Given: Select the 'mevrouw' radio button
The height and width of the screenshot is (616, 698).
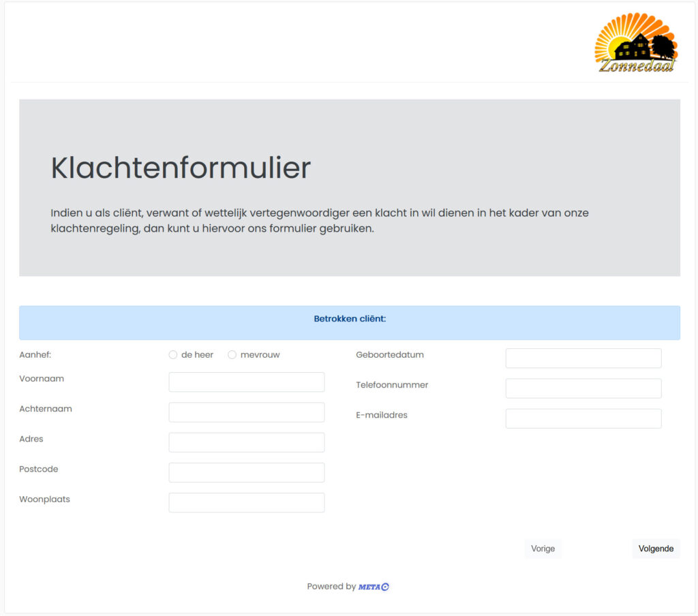Looking at the screenshot, I should coord(232,355).
